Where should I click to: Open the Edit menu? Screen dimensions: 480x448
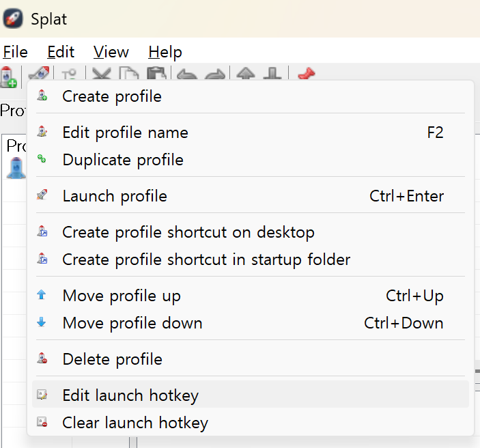(x=61, y=52)
